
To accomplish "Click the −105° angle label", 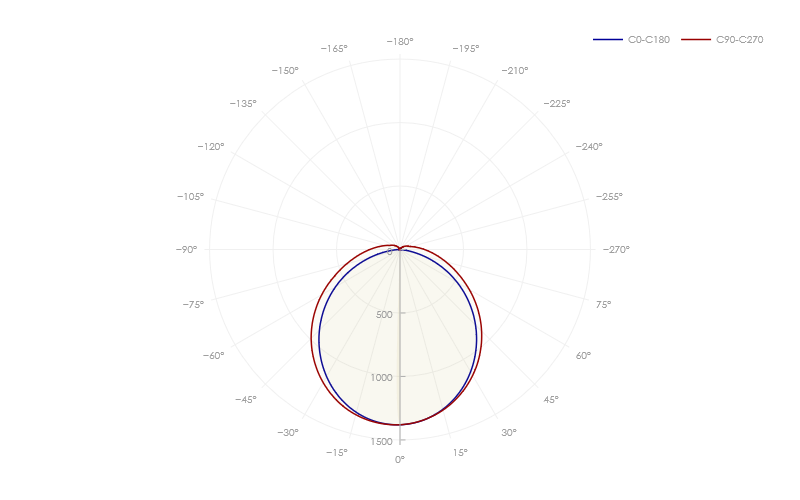I will point(190,196).
